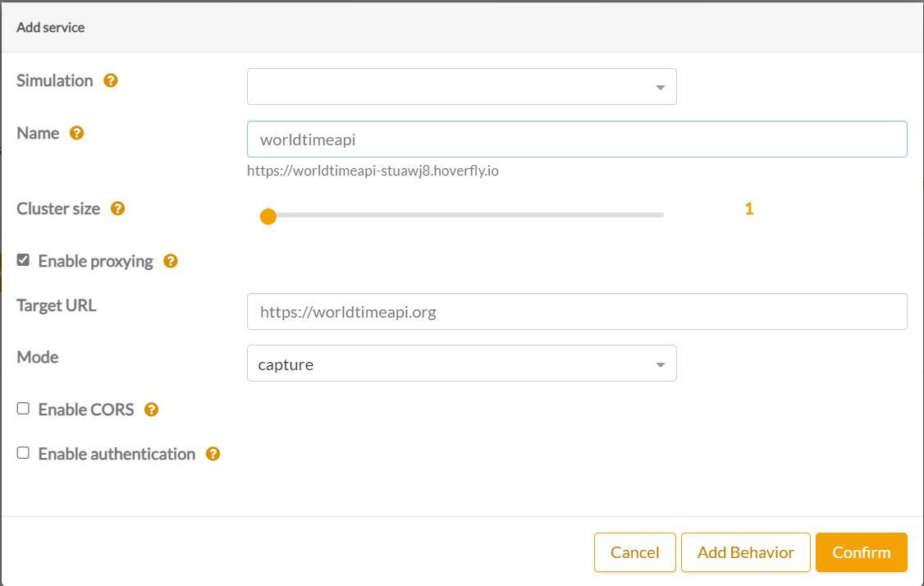Expand the Mode dropdown showing capture
The width and height of the screenshot is (924, 586).
[461, 364]
